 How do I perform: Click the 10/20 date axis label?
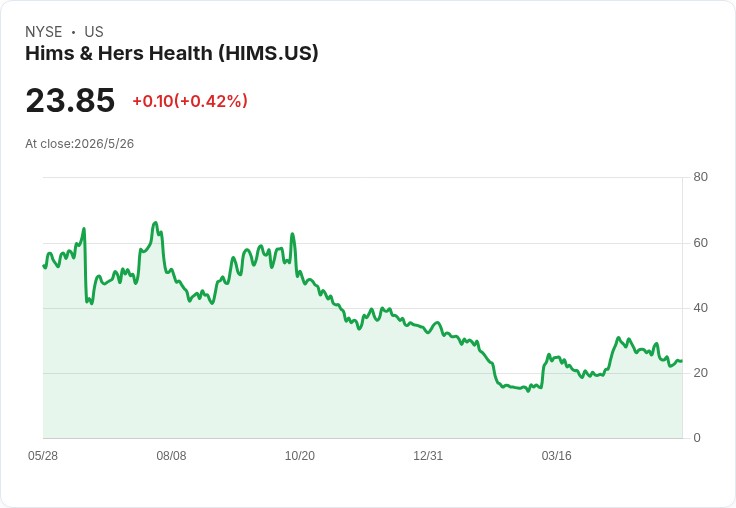[299, 456]
